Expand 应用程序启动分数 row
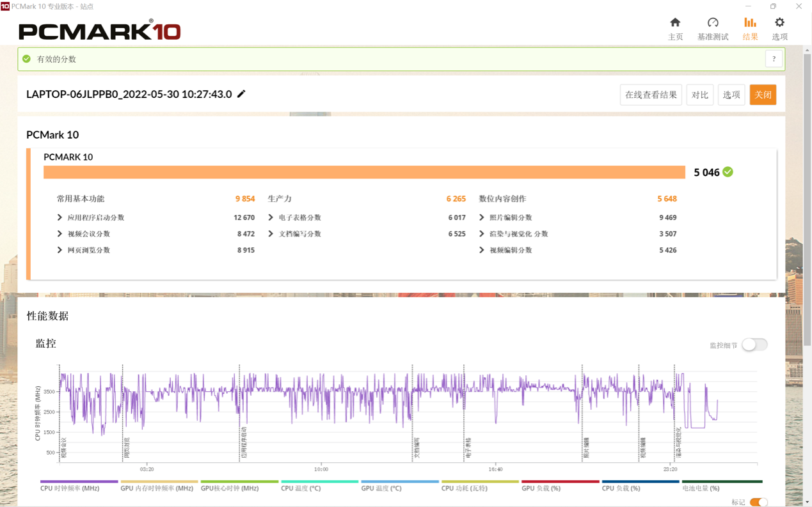This screenshot has height=507, width=812. [60, 217]
